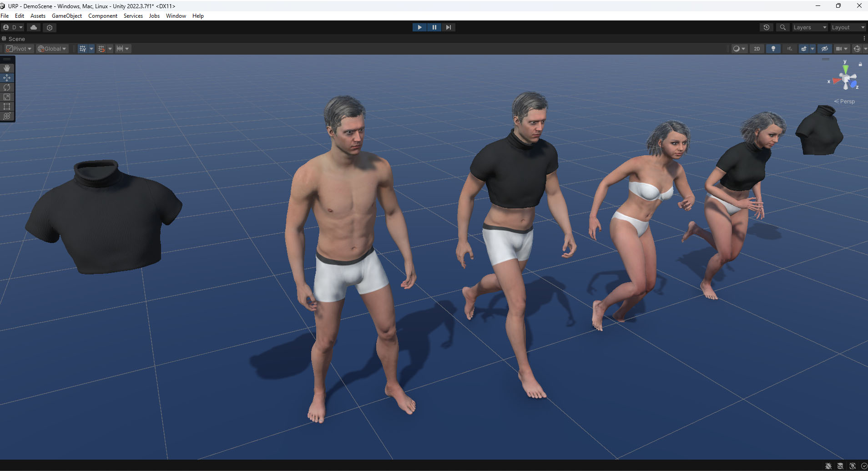Switch to Perspective via the Persp gizmo label
The image size is (868, 471).
(845, 101)
